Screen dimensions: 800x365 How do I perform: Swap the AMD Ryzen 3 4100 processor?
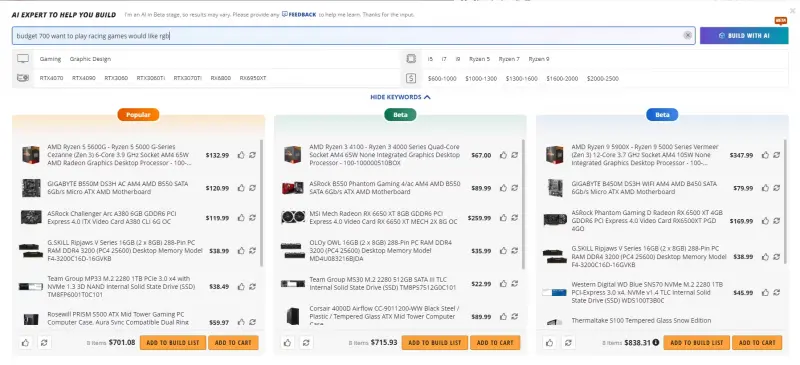(514, 155)
